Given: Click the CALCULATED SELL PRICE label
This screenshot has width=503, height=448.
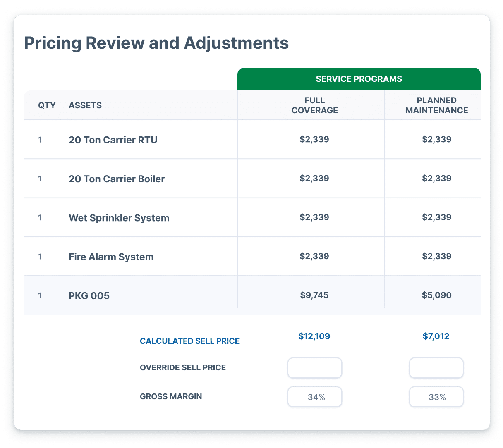Looking at the screenshot, I should (x=190, y=341).
